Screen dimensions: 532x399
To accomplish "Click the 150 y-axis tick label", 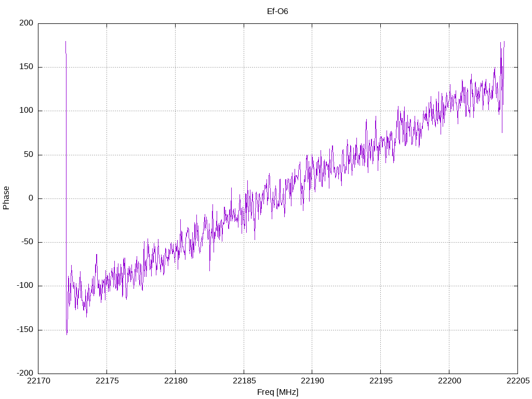I will click(26, 67).
